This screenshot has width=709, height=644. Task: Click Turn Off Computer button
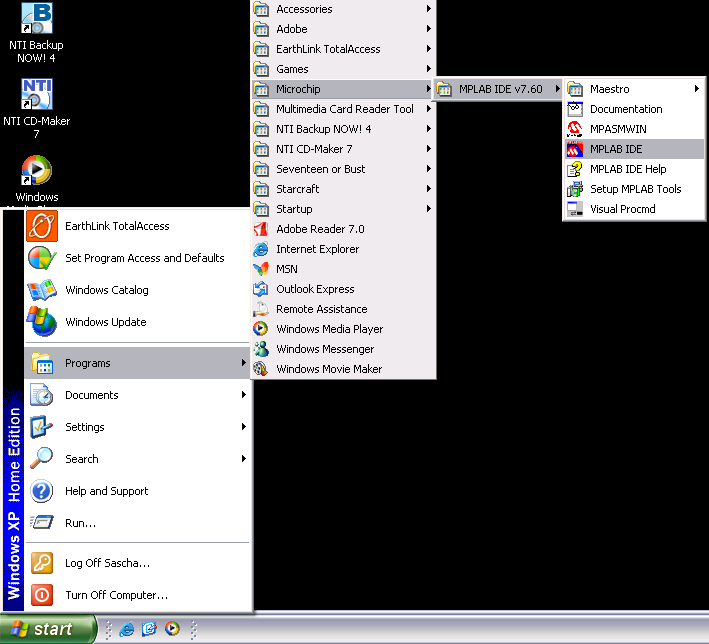coord(116,595)
